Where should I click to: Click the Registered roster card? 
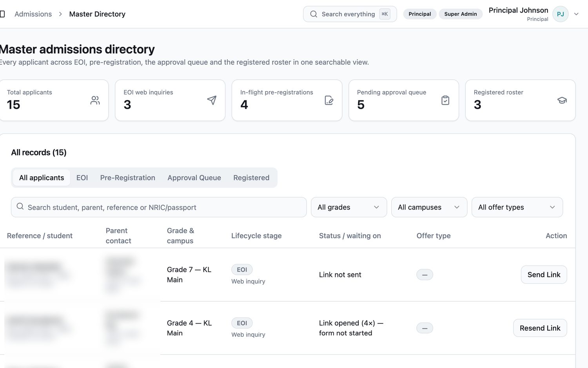pos(520,100)
